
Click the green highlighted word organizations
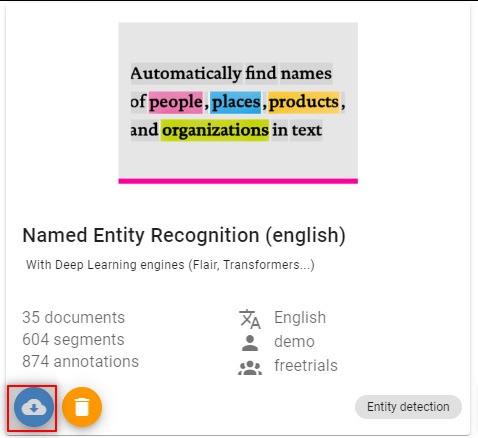click(x=215, y=130)
